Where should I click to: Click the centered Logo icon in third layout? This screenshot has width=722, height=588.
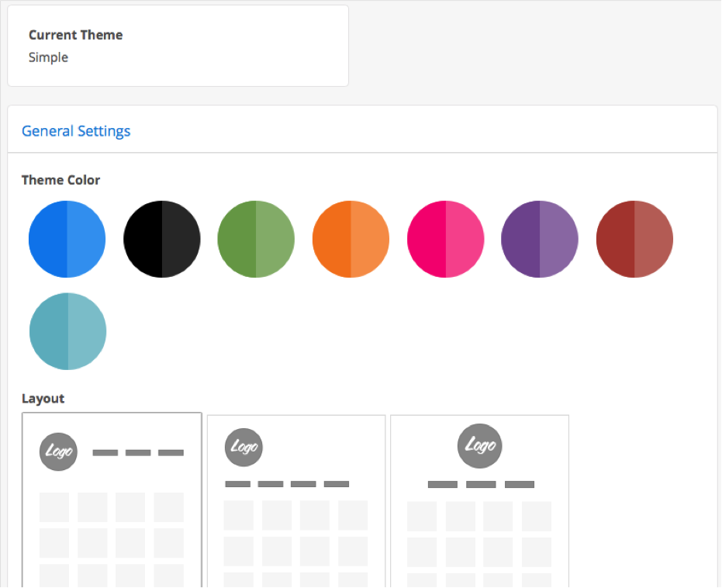tap(480, 446)
